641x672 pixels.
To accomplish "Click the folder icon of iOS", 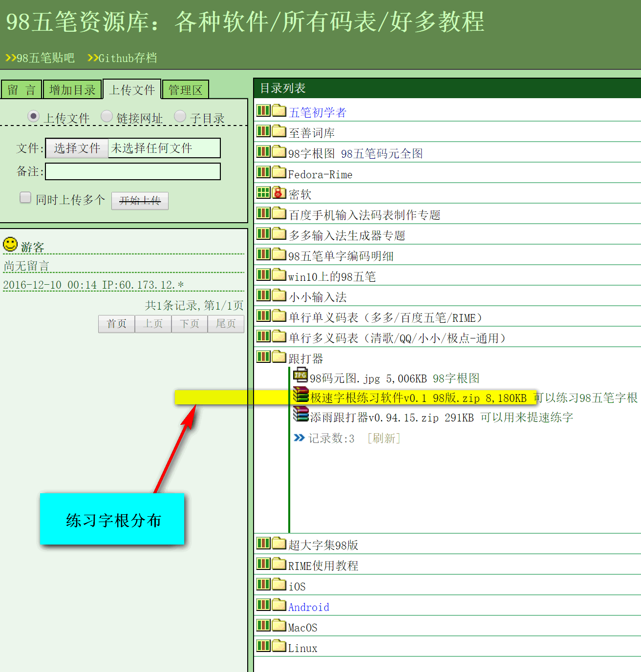I will point(279,584).
